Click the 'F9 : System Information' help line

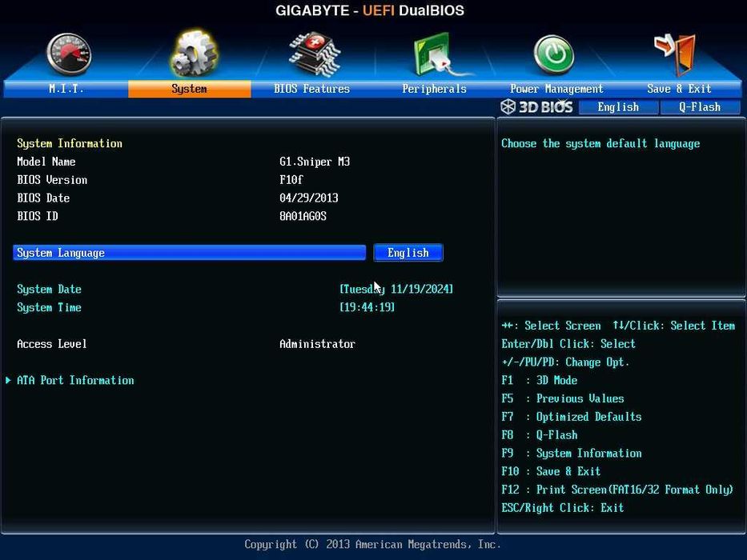pos(571,454)
